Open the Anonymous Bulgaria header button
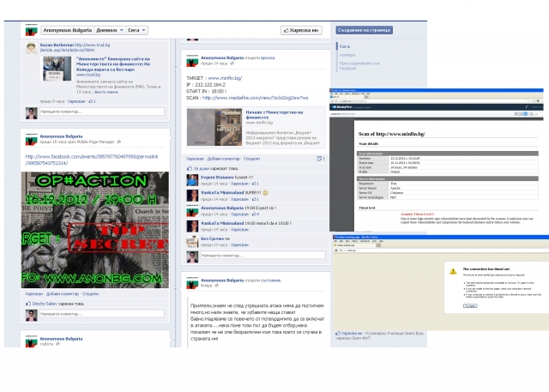Screen dimensions: 549x392 [68, 30]
